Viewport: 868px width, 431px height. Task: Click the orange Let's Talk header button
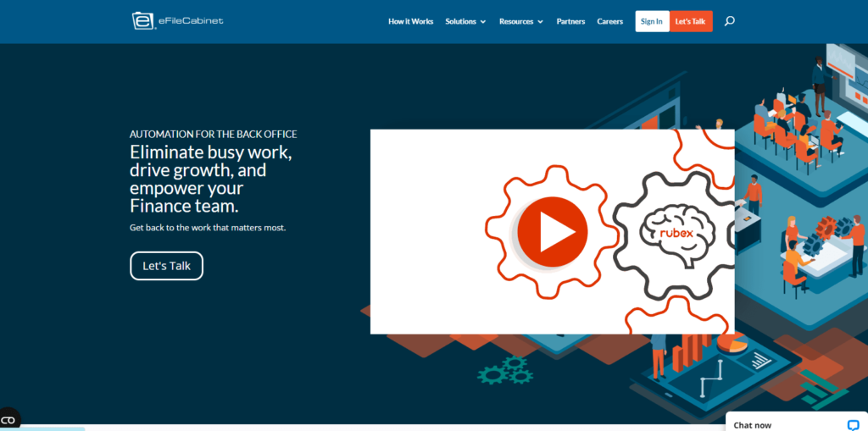[x=691, y=21]
